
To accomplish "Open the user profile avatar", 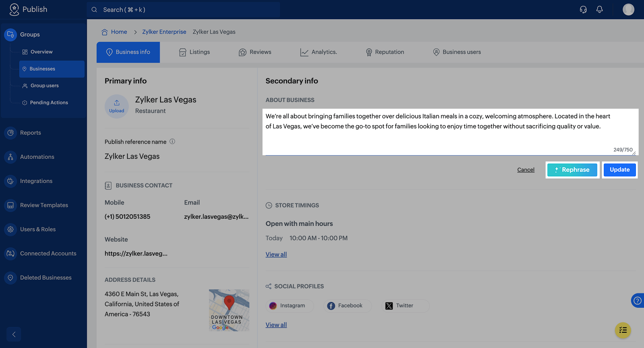I will [628, 9].
